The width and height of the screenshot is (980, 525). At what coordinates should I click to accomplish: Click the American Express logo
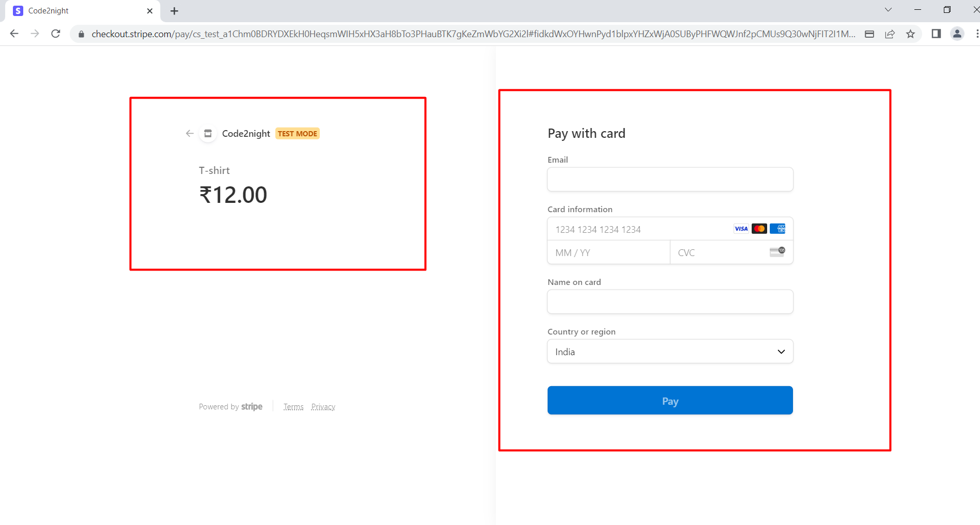click(777, 229)
